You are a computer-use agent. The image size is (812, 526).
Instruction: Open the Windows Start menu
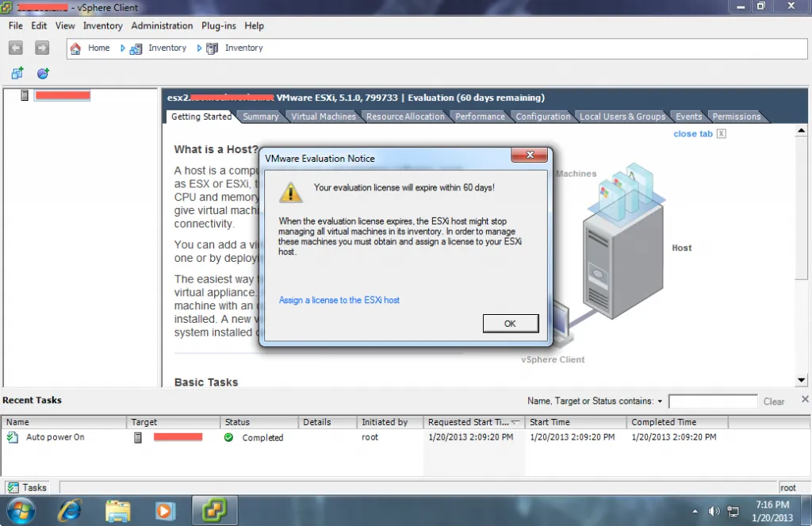tap(21, 511)
